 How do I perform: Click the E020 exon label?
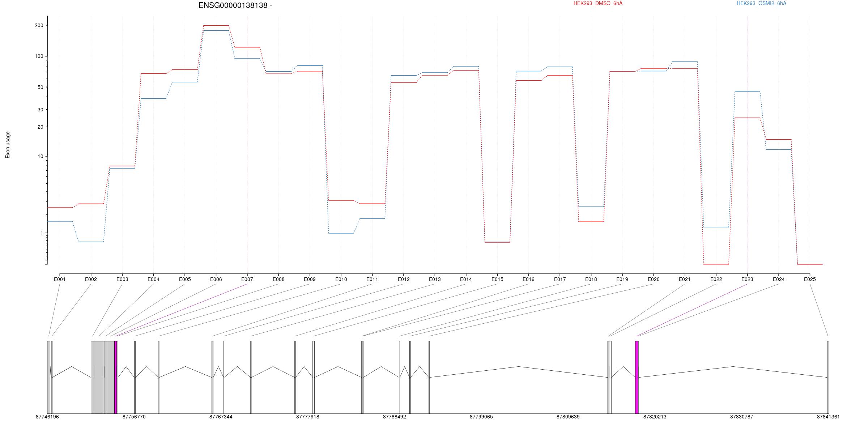654,279
